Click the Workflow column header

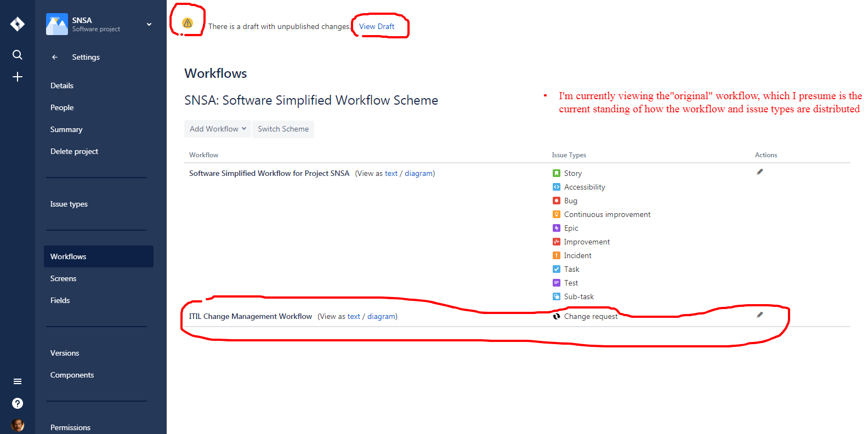[204, 155]
